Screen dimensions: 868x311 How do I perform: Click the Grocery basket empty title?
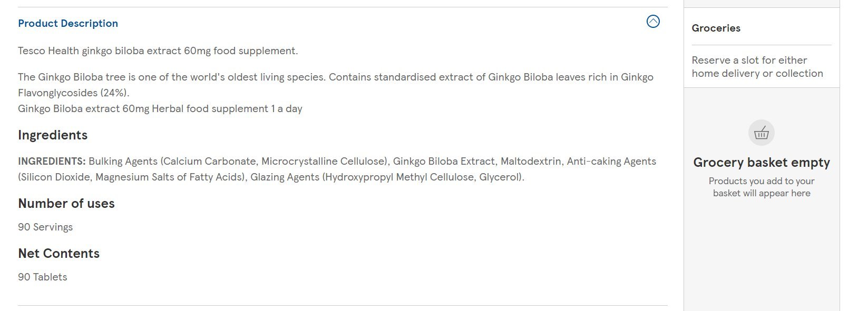coord(762,163)
